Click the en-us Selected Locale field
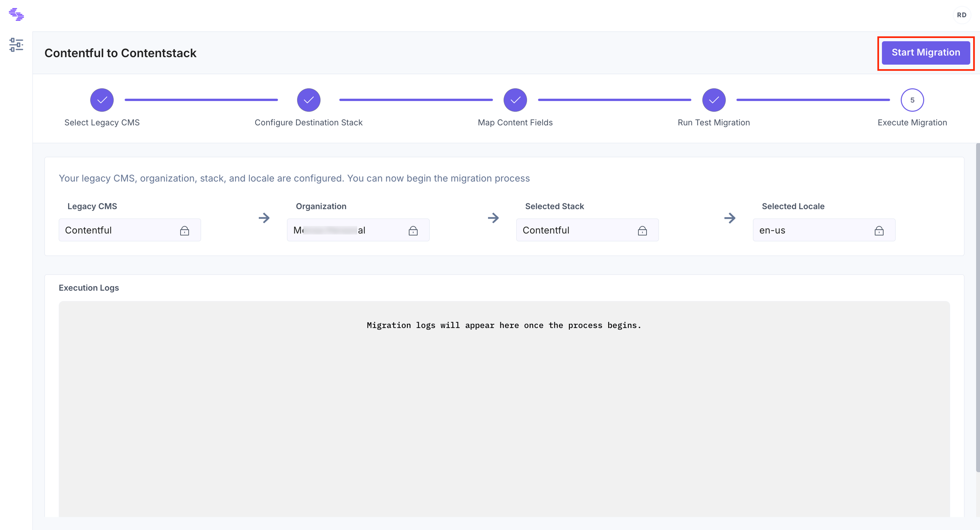 [x=824, y=230]
